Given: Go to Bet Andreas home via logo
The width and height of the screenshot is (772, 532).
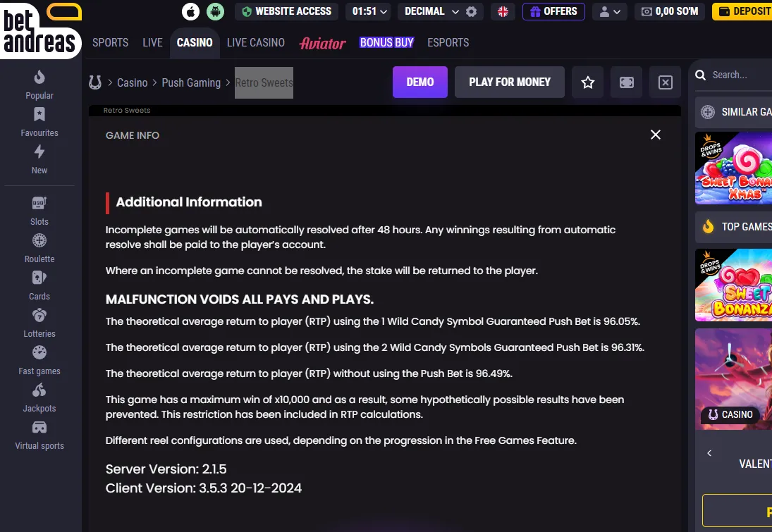Looking at the screenshot, I should tap(40, 30).
